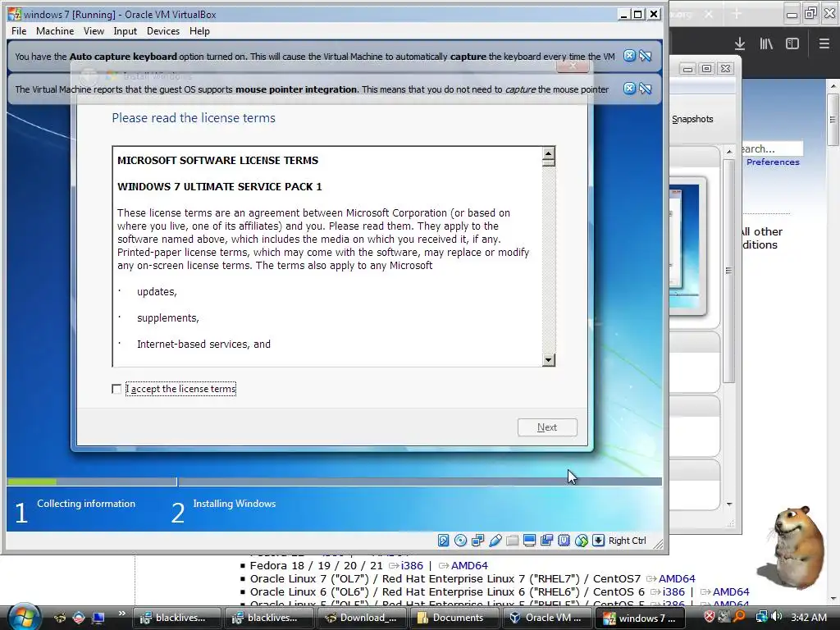Image resolution: width=840 pixels, height=630 pixels.
Task: Suppress the mouse pointer integration message permanently
Action: point(645,89)
